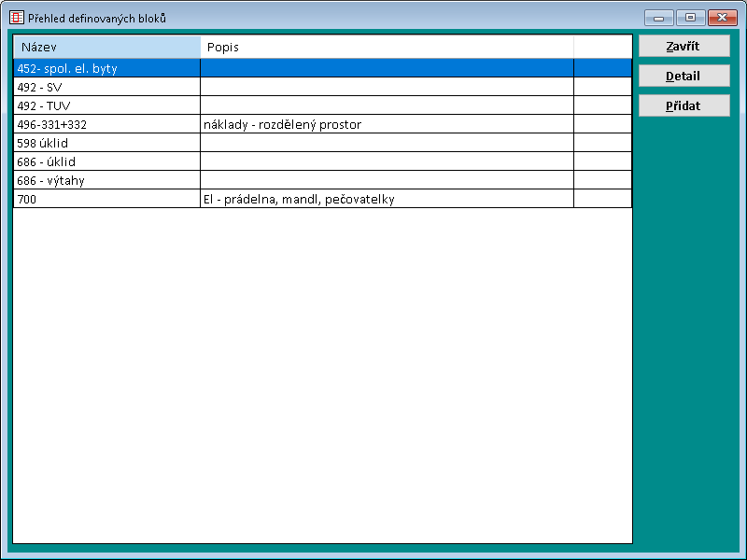Screen dimensions: 747x560
Task: Close the window using the red X
Action: pos(722,18)
